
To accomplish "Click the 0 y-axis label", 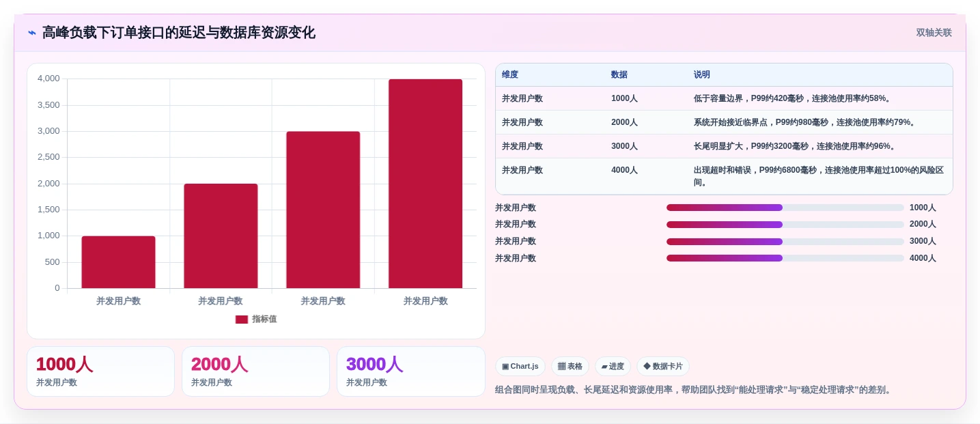I will 57,288.
